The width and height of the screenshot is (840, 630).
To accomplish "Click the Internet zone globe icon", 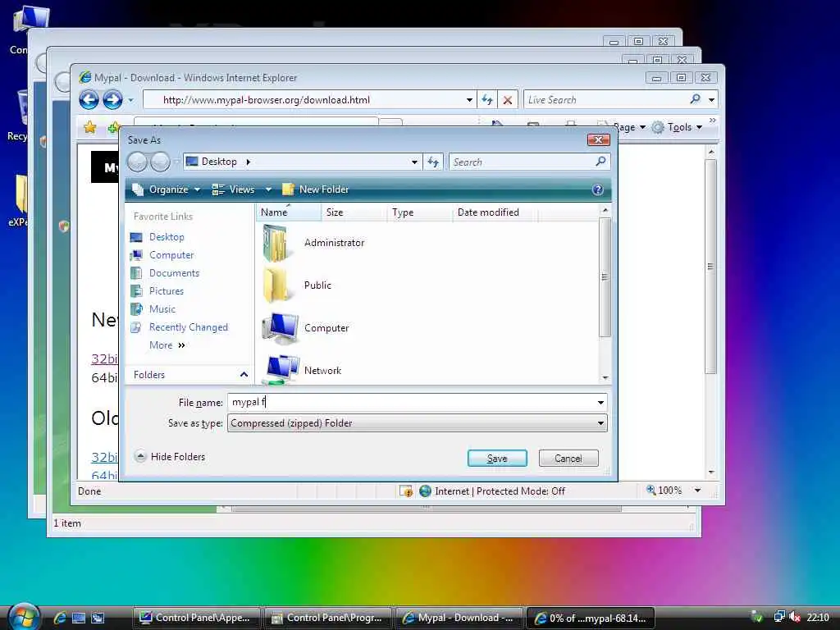I will 426,491.
